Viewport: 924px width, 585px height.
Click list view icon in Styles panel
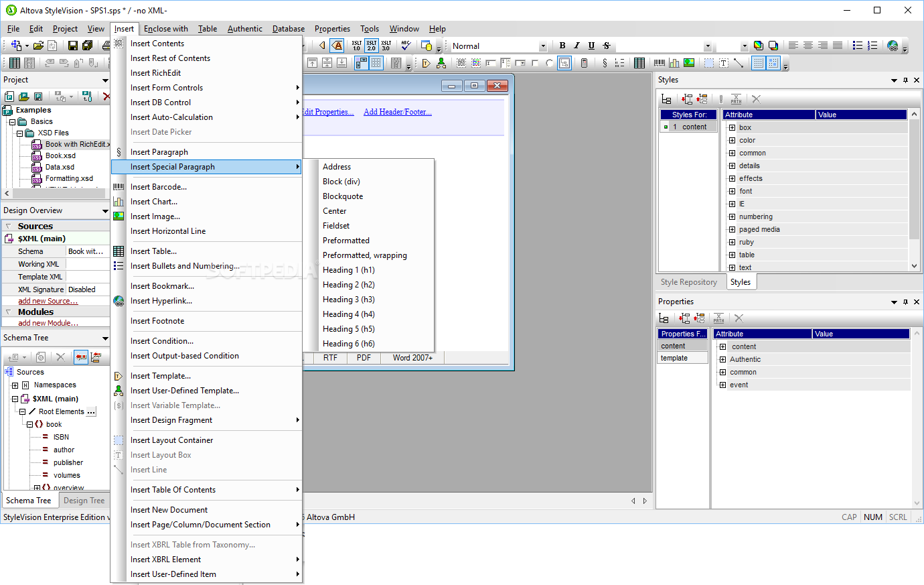click(x=666, y=99)
